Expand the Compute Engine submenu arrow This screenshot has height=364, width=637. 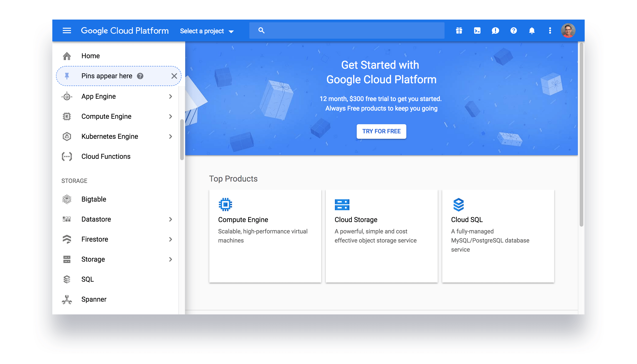tap(170, 116)
